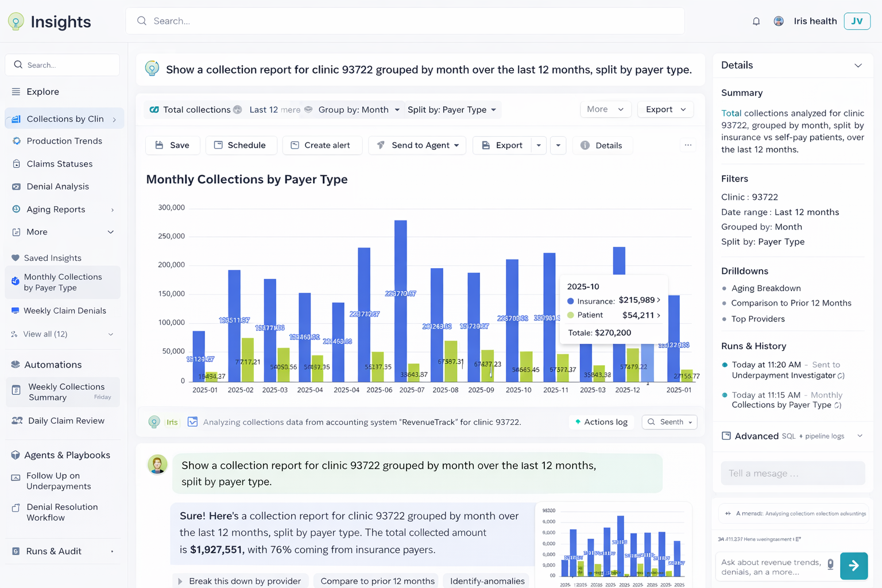882x588 pixels.
Task: Select Denial Analysis in the sidebar
Action: point(57,186)
